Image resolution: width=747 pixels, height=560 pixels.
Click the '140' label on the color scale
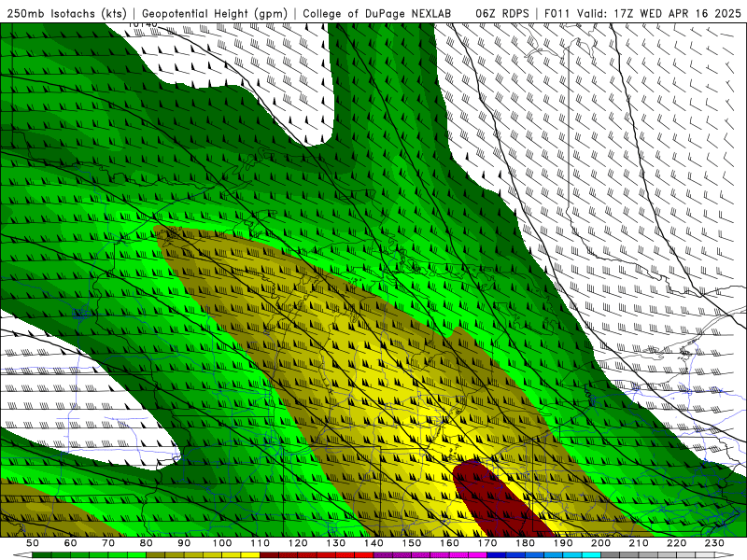pyautogui.click(x=373, y=543)
